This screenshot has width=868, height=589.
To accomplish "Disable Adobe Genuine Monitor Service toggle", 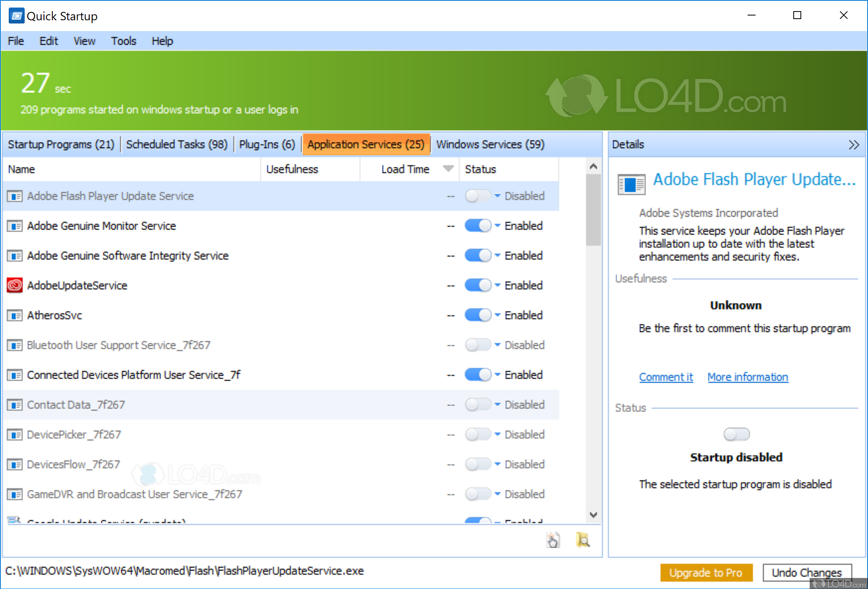I will point(478,226).
